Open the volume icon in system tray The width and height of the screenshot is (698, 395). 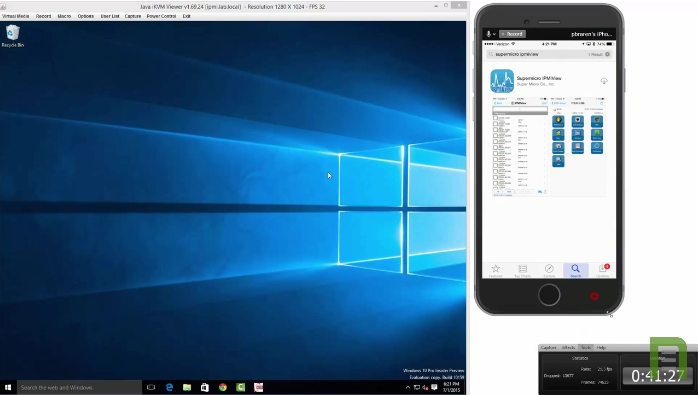click(x=425, y=387)
